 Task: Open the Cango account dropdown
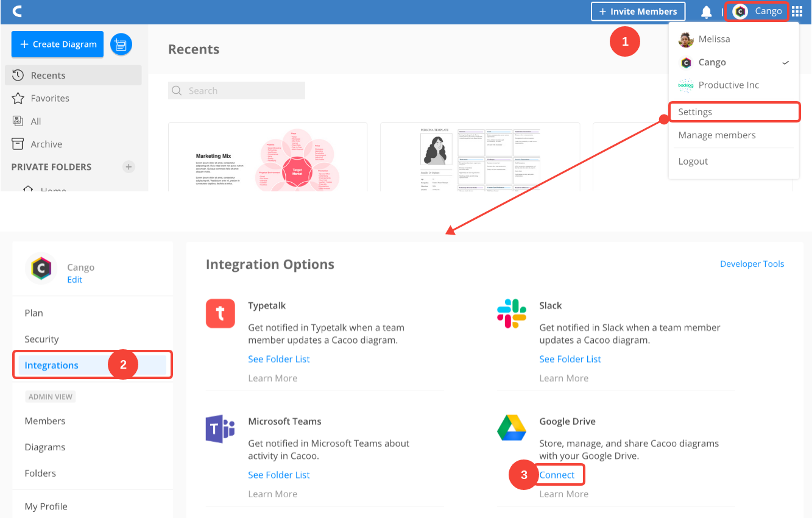pyautogui.click(x=757, y=12)
